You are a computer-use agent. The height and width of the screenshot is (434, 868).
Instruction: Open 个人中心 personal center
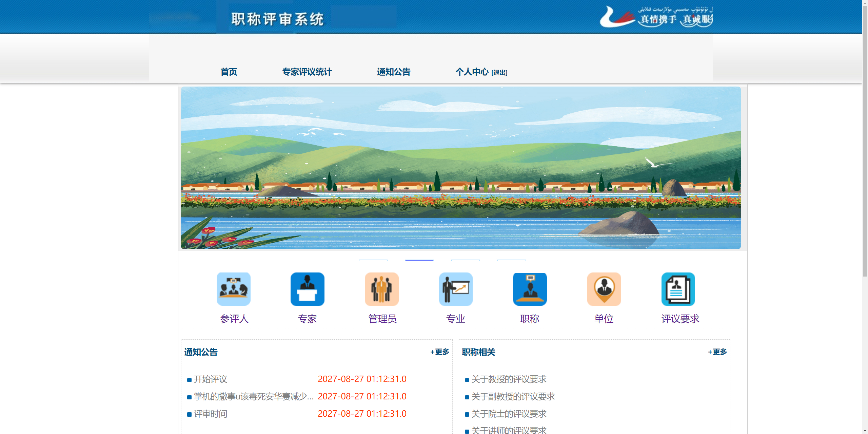pyautogui.click(x=472, y=72)
